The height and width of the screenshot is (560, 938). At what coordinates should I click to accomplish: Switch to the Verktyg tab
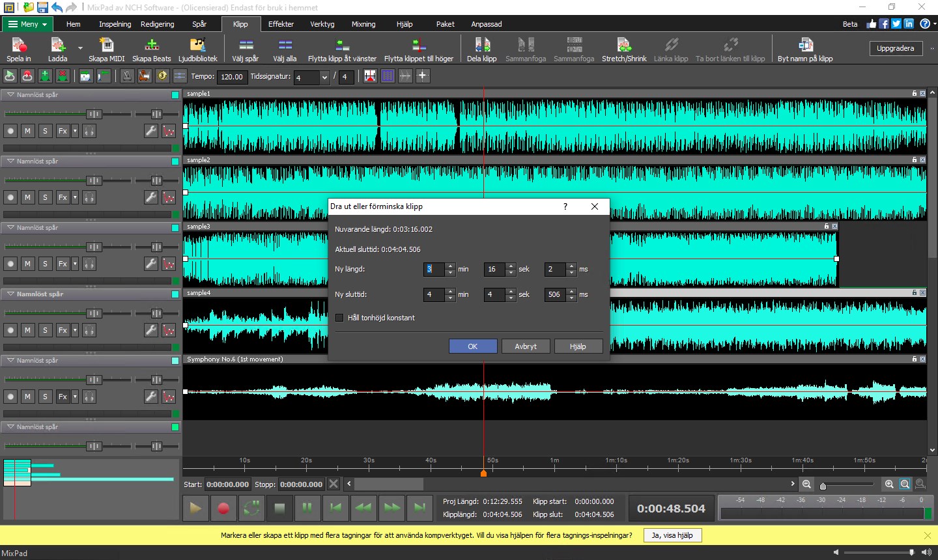[322, 24]
